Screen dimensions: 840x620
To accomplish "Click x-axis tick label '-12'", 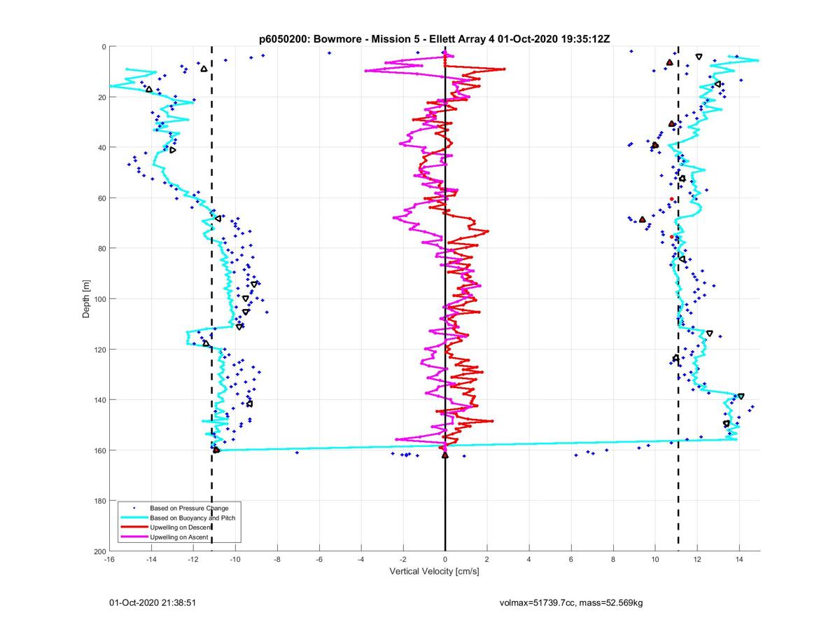I will point(193,560).
